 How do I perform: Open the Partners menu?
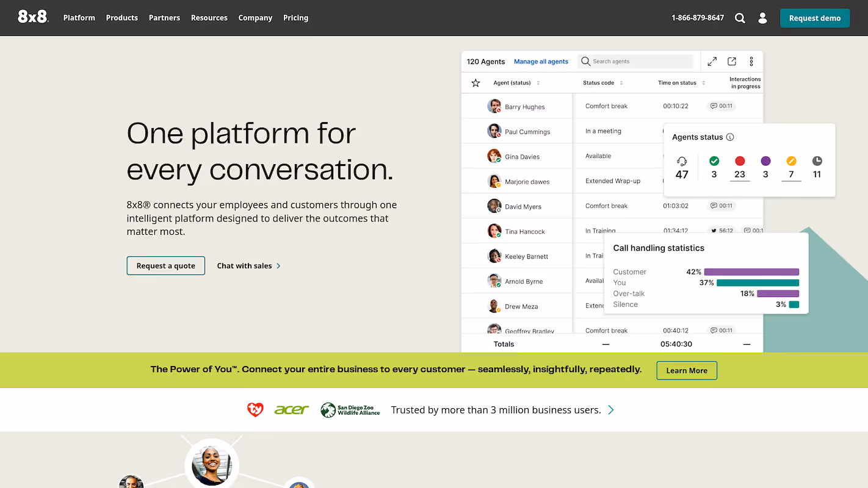point(164,18)
